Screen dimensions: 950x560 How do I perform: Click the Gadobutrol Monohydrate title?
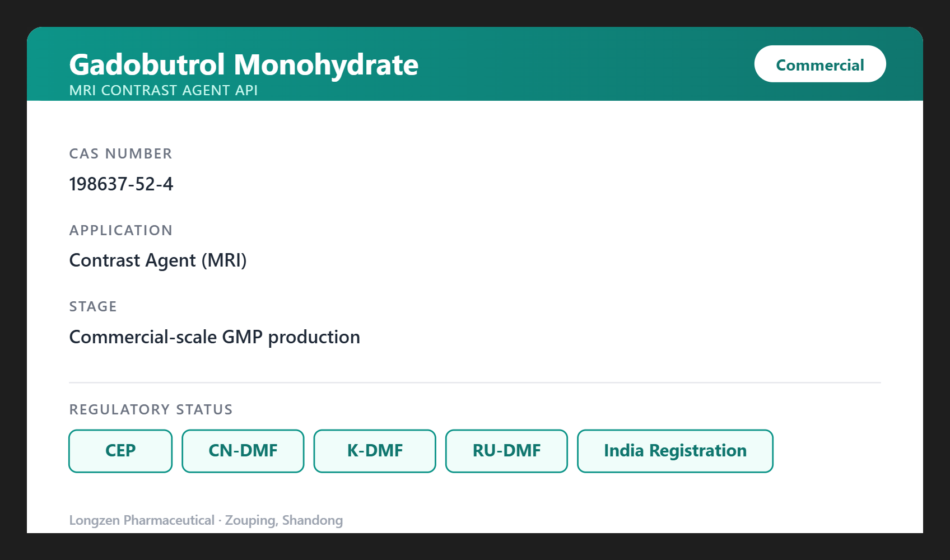[244, 64]
